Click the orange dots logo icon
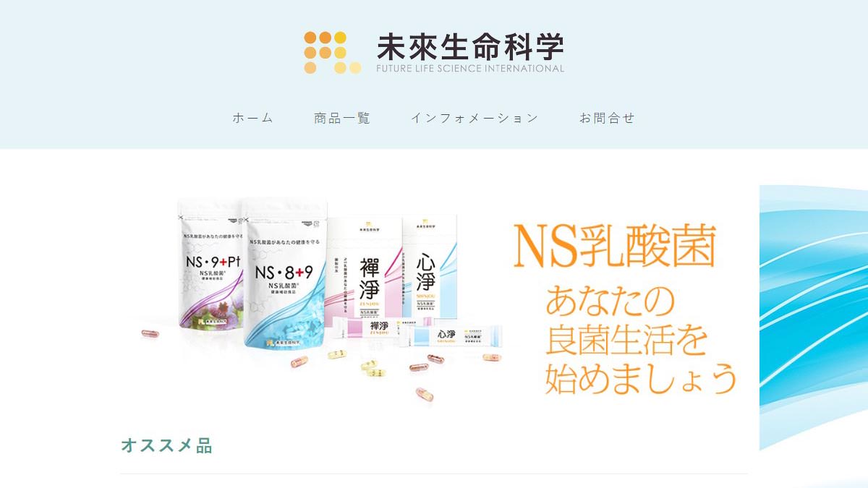 [332, 53]
